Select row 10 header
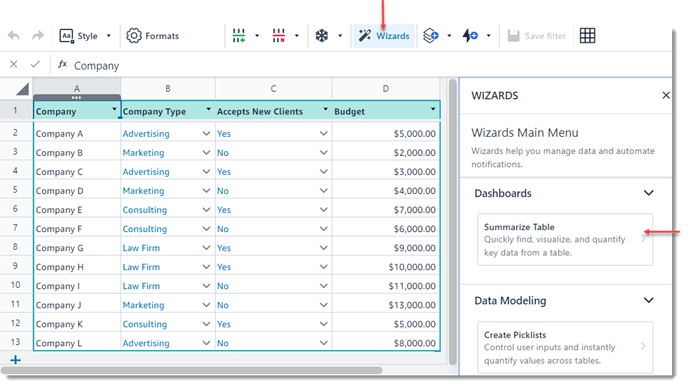The image size is (690, 385). tap(15, 285)
